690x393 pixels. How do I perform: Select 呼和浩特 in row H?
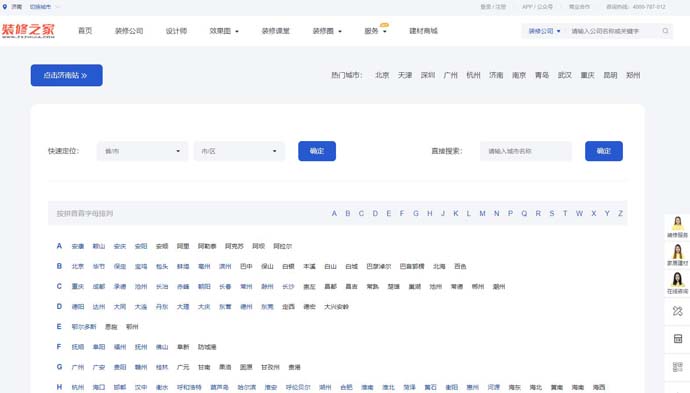[x=189, y=387]
